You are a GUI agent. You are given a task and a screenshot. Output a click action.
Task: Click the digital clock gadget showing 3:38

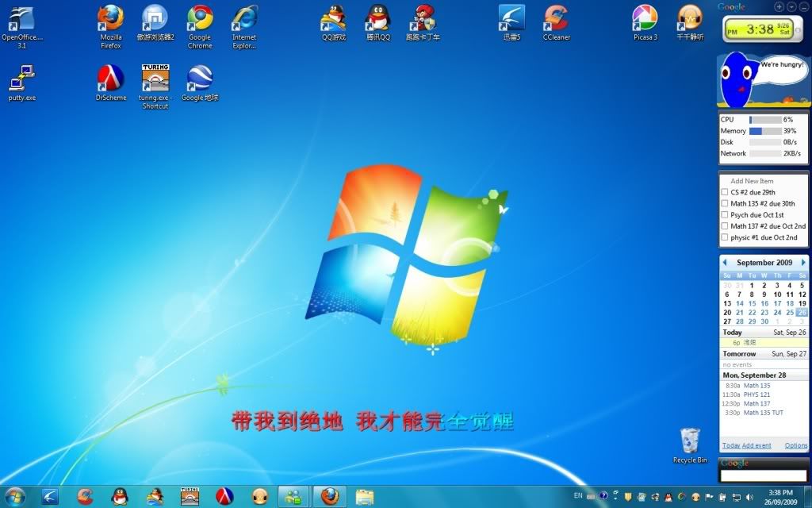763,29
